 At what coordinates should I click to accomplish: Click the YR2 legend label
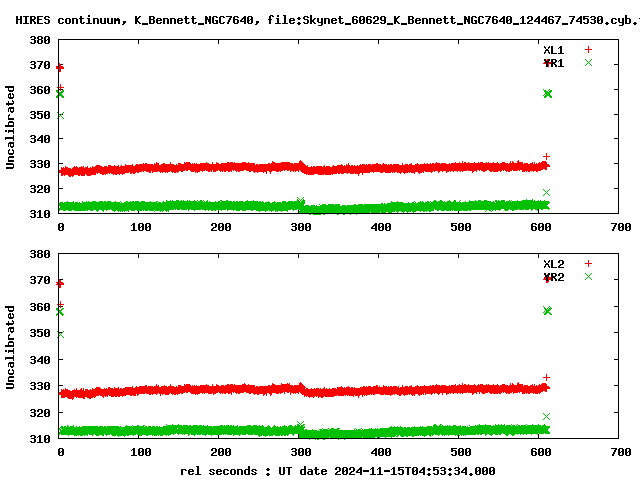tap(553, 277)
